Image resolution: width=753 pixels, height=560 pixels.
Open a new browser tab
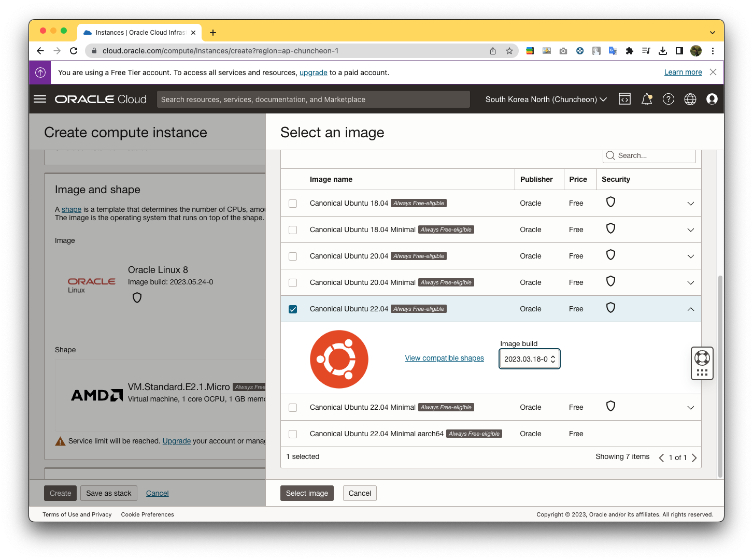(x=213, y=33)
